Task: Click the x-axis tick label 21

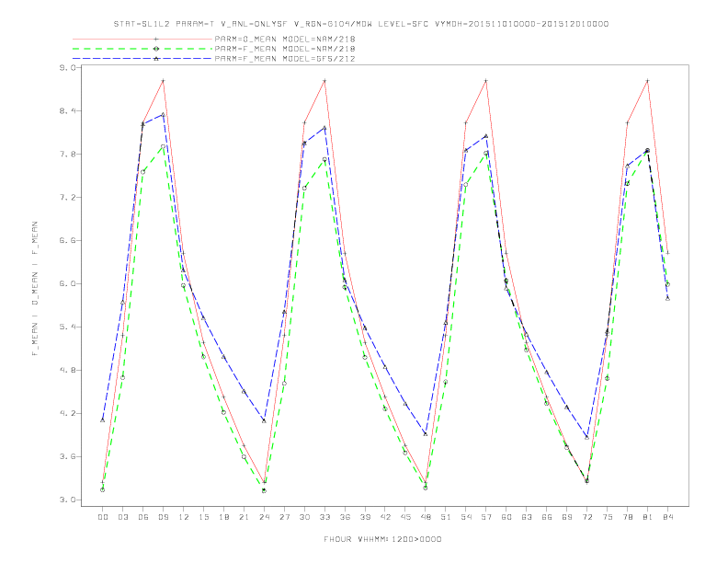Action: coord(244,517)
